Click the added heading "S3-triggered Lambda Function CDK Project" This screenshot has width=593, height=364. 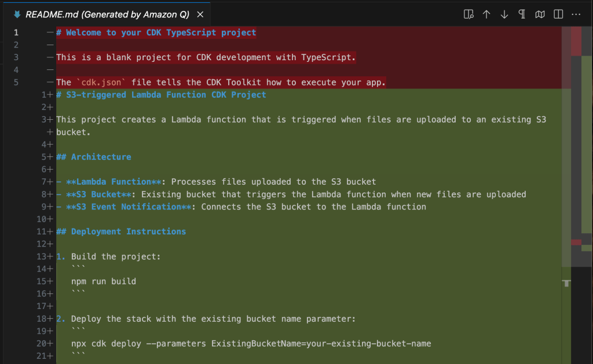[166, 95]
